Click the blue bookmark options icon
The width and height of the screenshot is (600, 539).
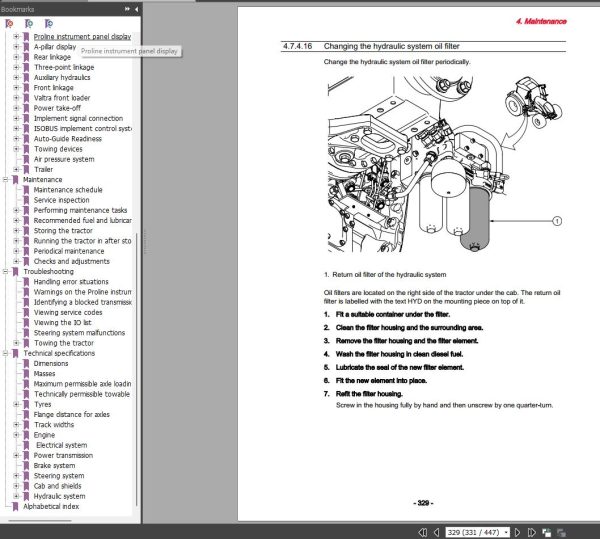tap(49, 24)
